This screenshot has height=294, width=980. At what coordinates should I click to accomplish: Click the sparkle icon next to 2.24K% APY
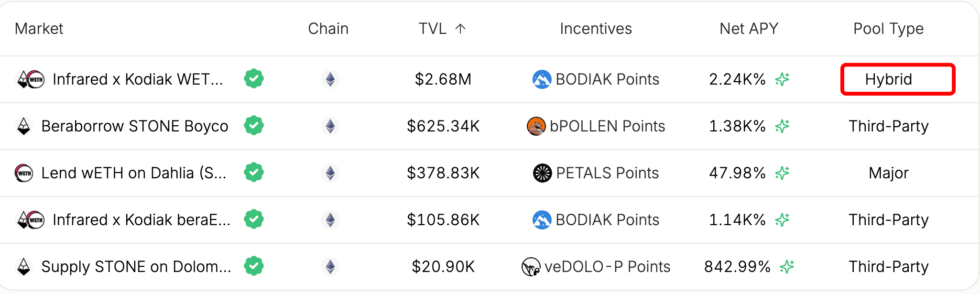coord(782,79)
